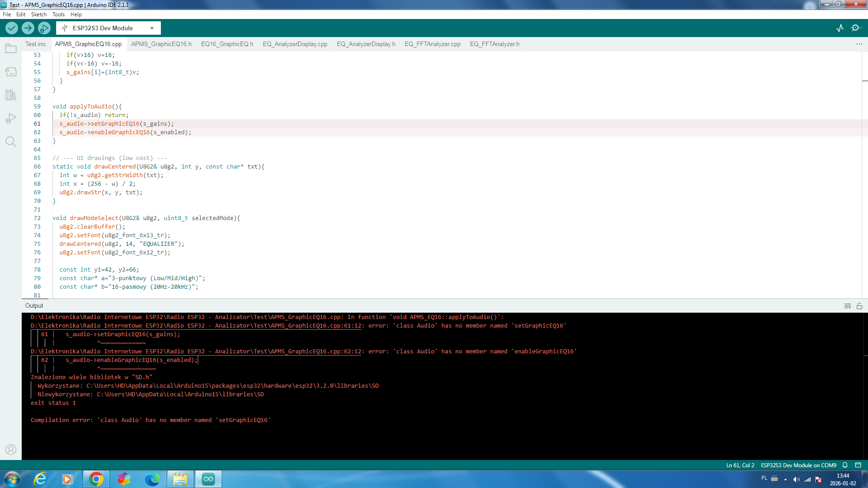Switch to the EQ_FFTAnalyzer.cpp tab
The height and width of the screenshot is (488, 868).
click(432, 44)
